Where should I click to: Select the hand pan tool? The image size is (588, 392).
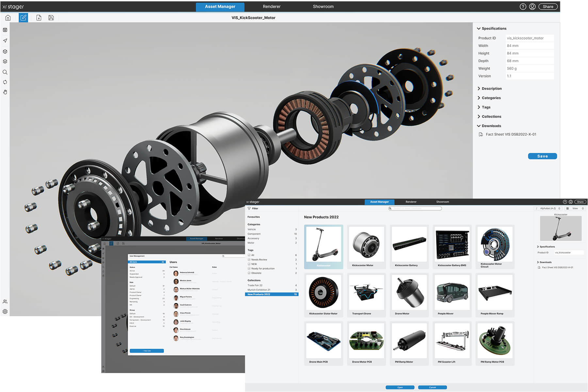[5, 92]
